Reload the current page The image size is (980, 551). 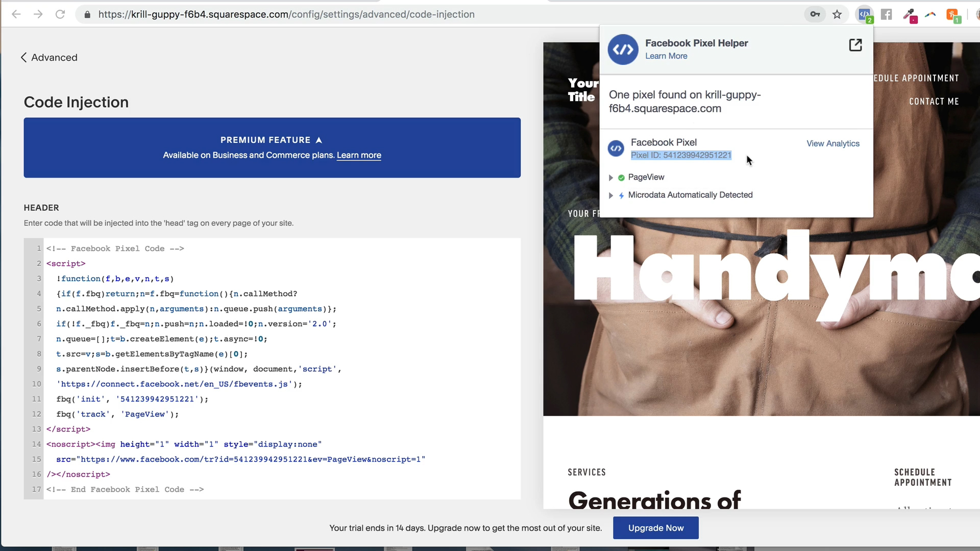(60, 14)
